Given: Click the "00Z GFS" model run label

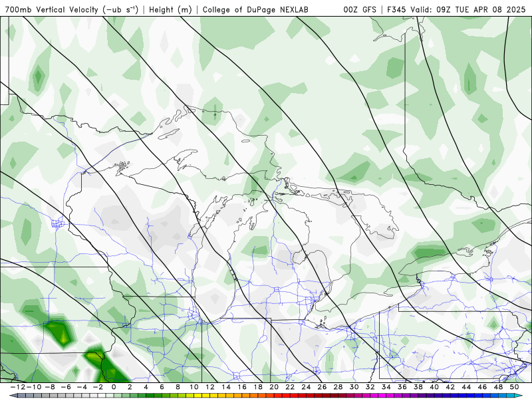Looking at the screenshot, I should [360, 9].
